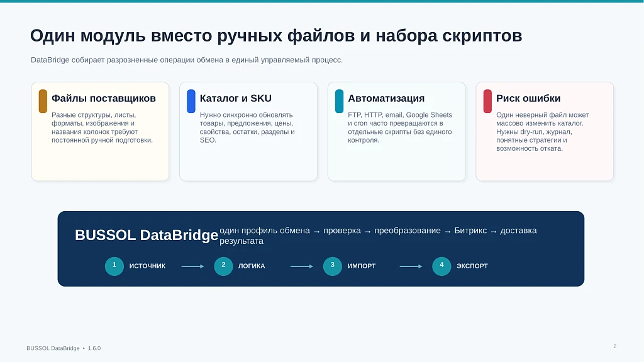This screenshot has height=362, width=644.
Task: Click the ЛОГИКА step label
Action: click(252, 266)
